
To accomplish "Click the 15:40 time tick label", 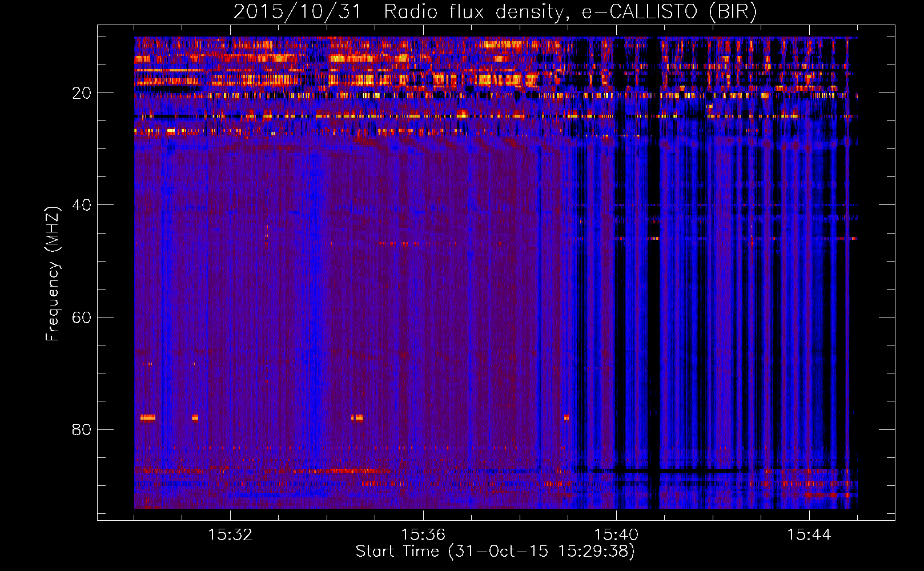I will coord(616,535).
